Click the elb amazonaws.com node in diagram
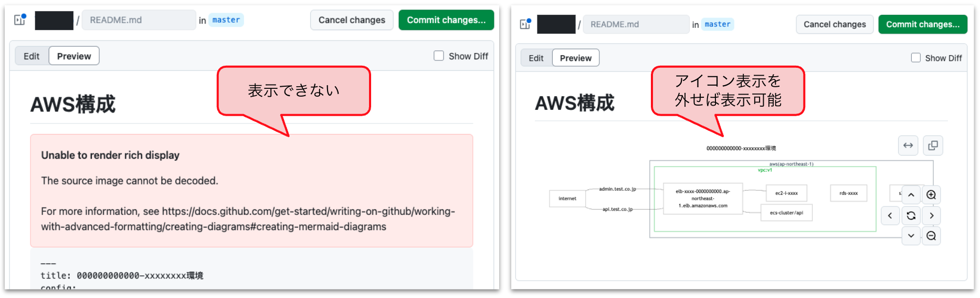The width and height of the screenshot is (980, 298). tap(703, 199)
